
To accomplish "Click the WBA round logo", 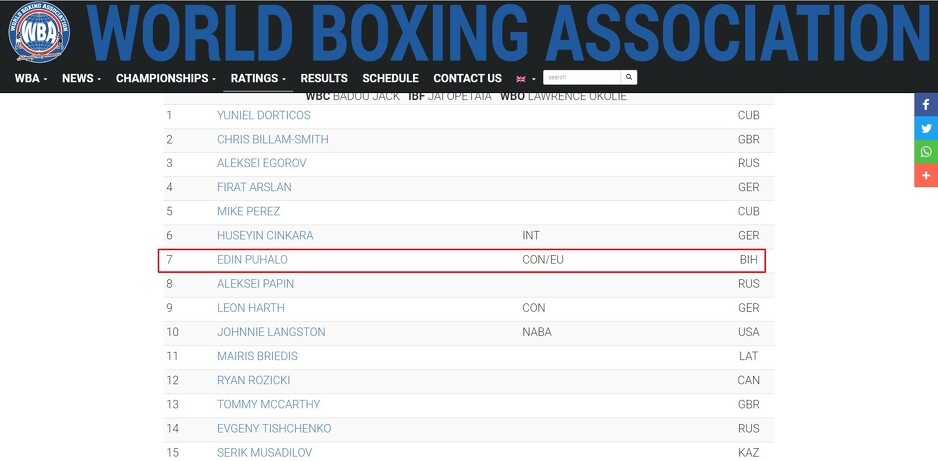I will [x=39, y=35].
